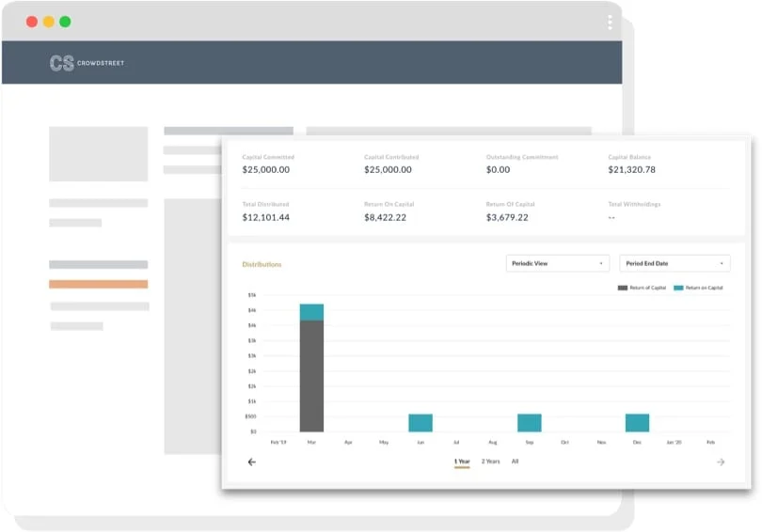The image size is (762, 532).
Task: Open the three-dot menu in title bar
Action: (x=610, y=22)
